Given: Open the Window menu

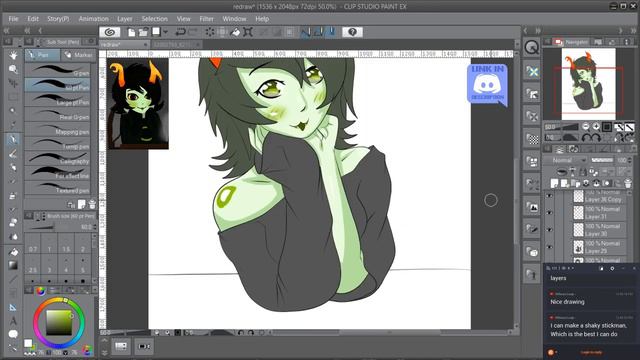Looking at the screenshot, I should click(234, 19).
